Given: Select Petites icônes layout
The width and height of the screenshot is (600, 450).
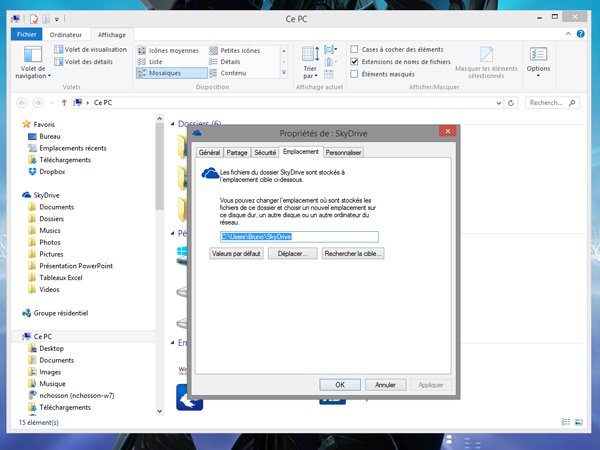Looking at the screenshot, I should [x=235, y=51].
